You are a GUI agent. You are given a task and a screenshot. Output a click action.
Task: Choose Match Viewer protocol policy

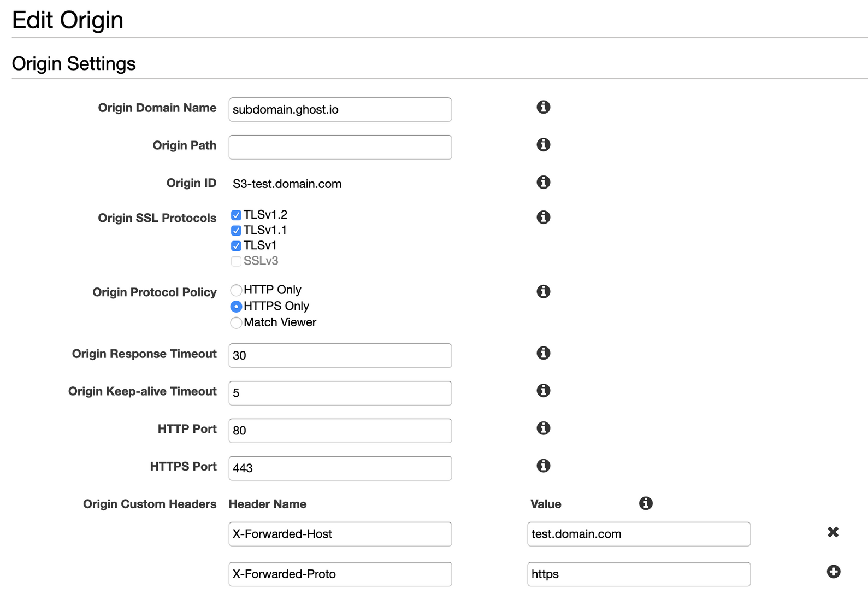[x=236, y=323]
